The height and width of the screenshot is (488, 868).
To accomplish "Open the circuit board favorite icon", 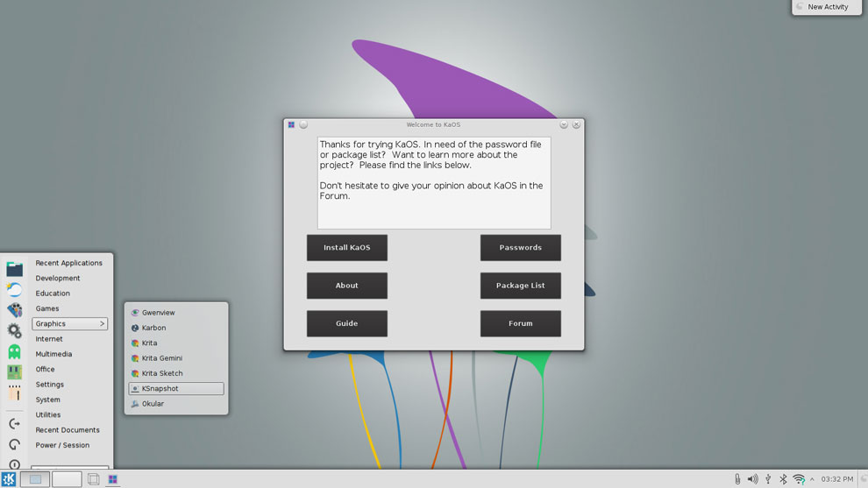I will click(x=14, y=371).
